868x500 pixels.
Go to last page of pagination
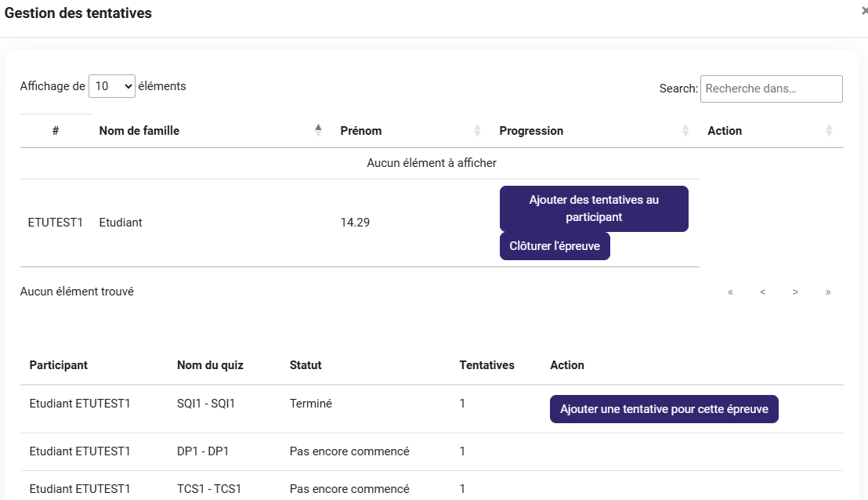[827, 292]
